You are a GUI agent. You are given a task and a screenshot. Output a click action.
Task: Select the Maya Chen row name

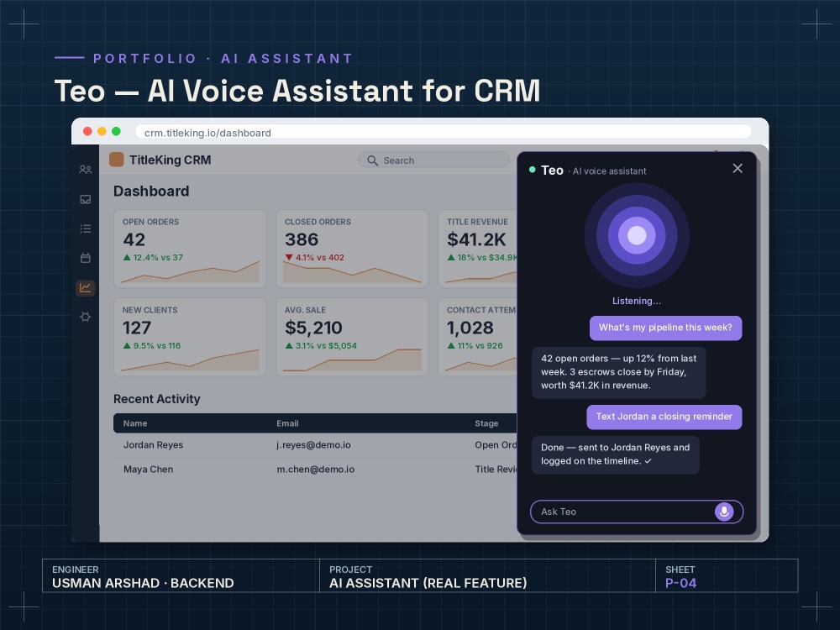pos(149,470)
